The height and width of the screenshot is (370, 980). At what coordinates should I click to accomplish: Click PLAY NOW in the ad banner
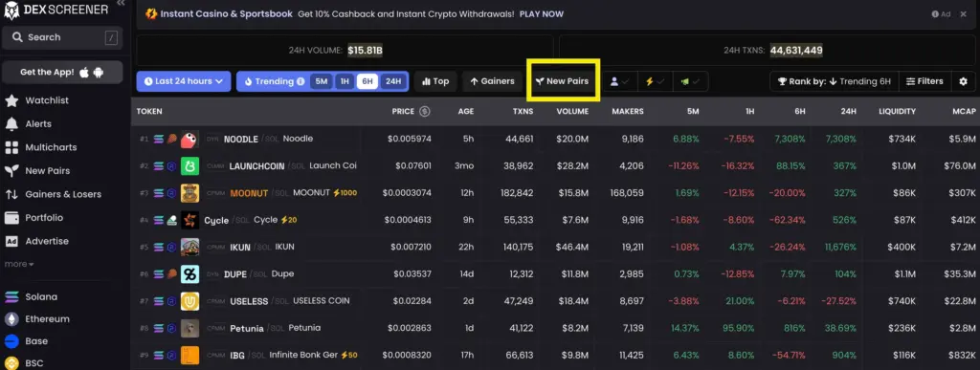pyautogui.click(x=542, y=13)
